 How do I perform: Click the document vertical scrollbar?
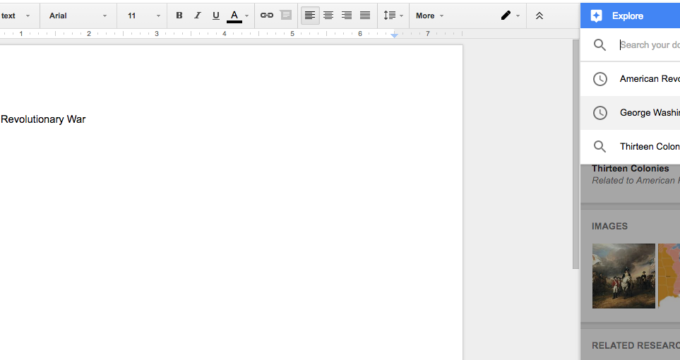tap(575, 154)
